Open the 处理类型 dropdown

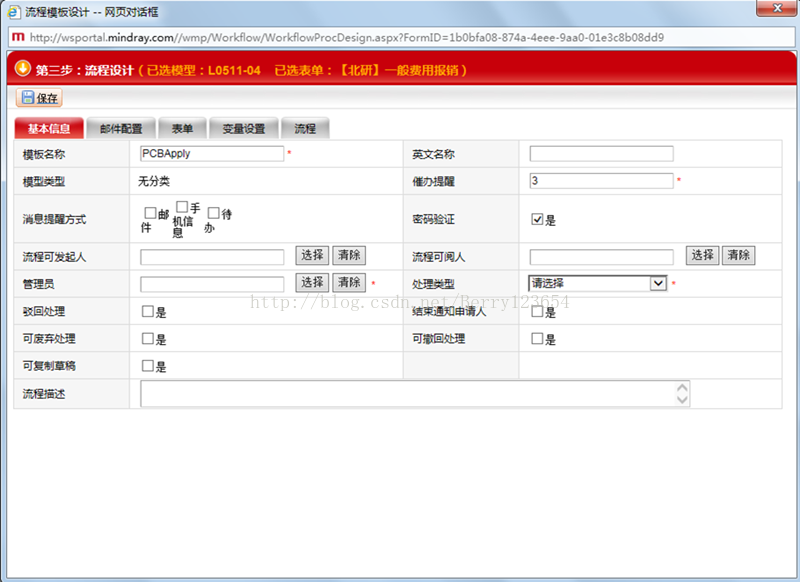pos(597,283)
